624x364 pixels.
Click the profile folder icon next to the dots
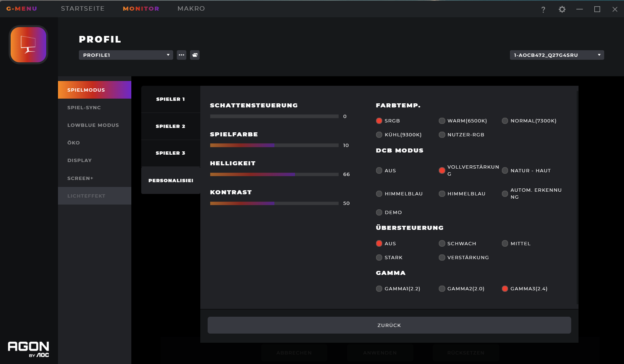click(195, 55)
